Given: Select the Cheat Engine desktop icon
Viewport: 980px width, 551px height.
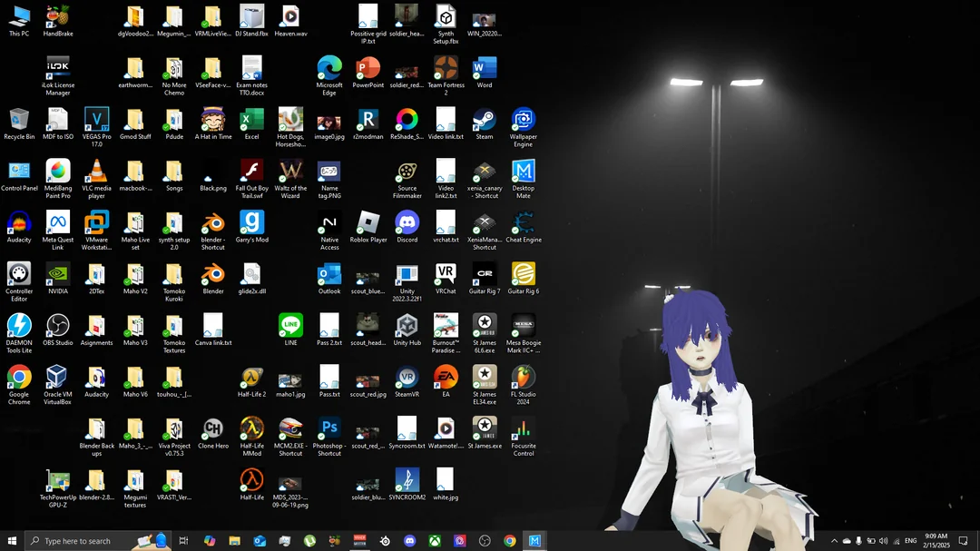Looking at the screenshot, I should (x=524, y=226).
